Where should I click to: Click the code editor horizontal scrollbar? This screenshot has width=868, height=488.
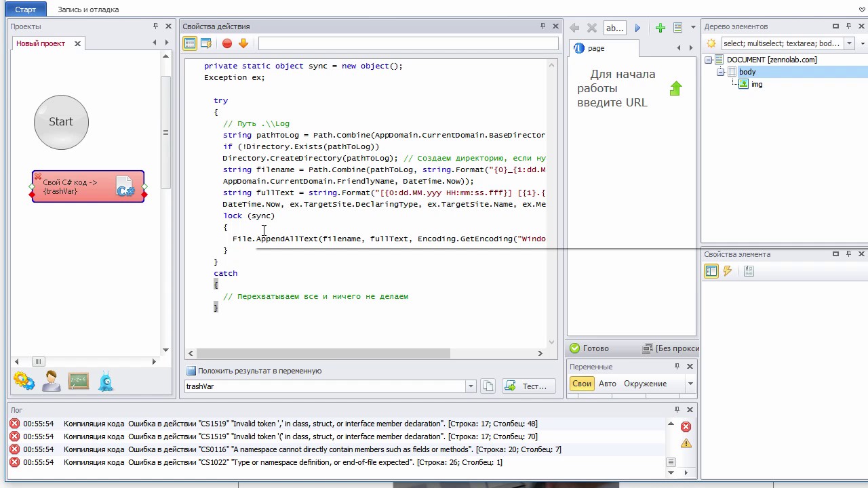click(323, 353)
